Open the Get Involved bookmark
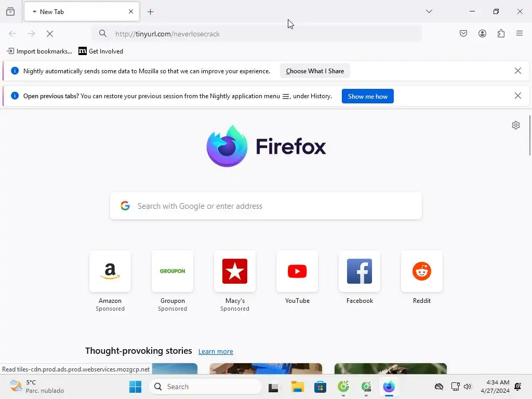532x399 pixels. [101, 51]
